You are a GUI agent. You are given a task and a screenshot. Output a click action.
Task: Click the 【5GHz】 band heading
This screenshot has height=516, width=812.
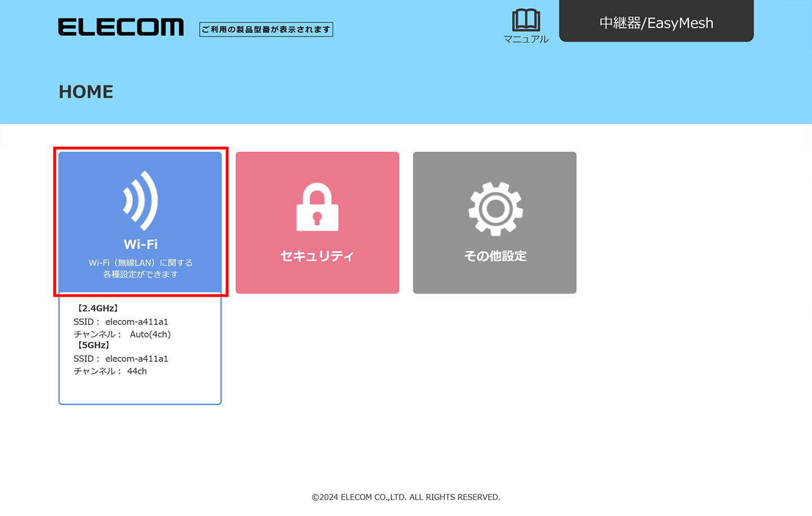(x=93, y=345)
